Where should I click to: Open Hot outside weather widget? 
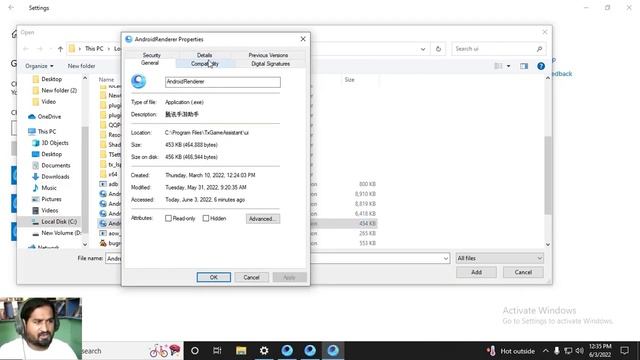click(x=510, y=351)
